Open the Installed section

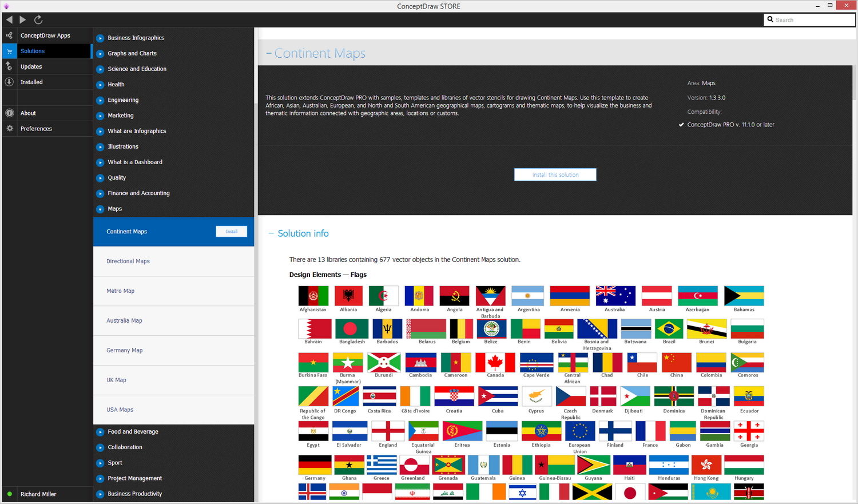click(x=46, y=82)
